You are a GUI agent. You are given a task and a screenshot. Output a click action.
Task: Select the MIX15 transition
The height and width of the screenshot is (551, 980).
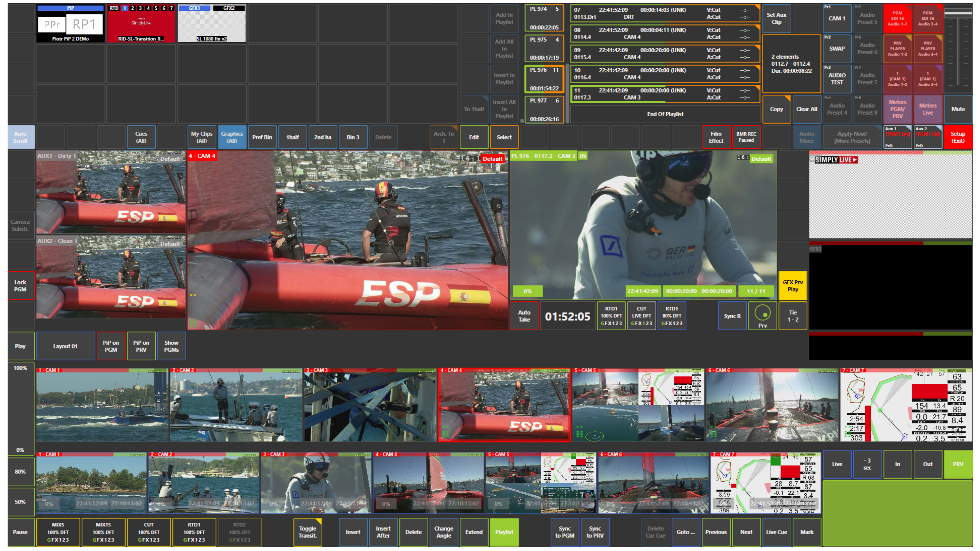pyautogui.click(x=103, y=532)
